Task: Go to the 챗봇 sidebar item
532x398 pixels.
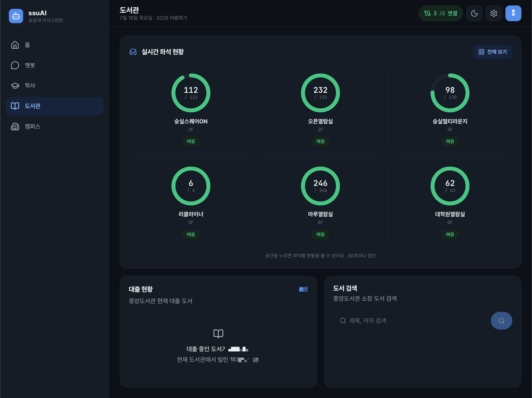Action: click(54, 65)
